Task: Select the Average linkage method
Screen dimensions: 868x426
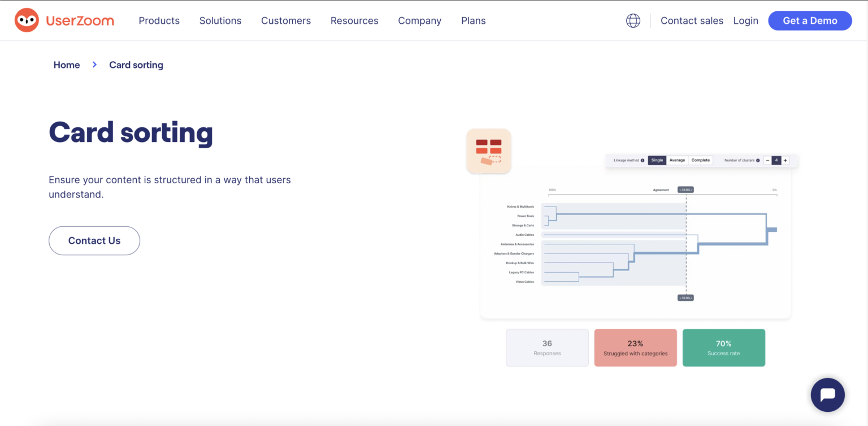Action: coord(677,160)
